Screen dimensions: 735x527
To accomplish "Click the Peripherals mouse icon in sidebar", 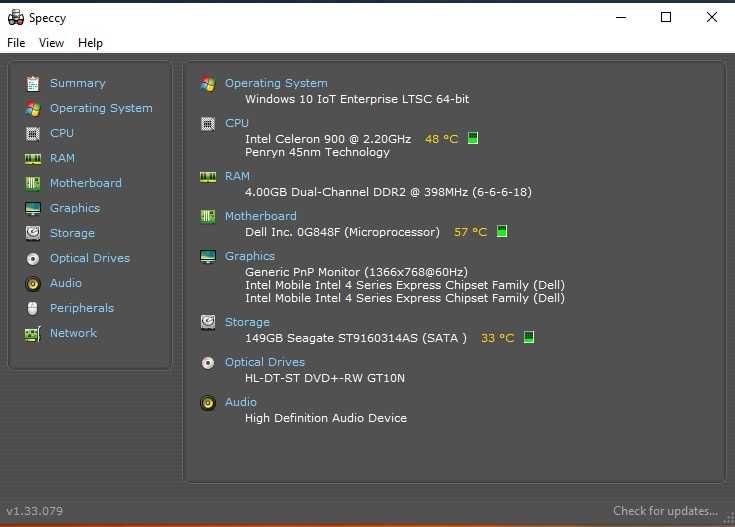I will click(32, 308).
